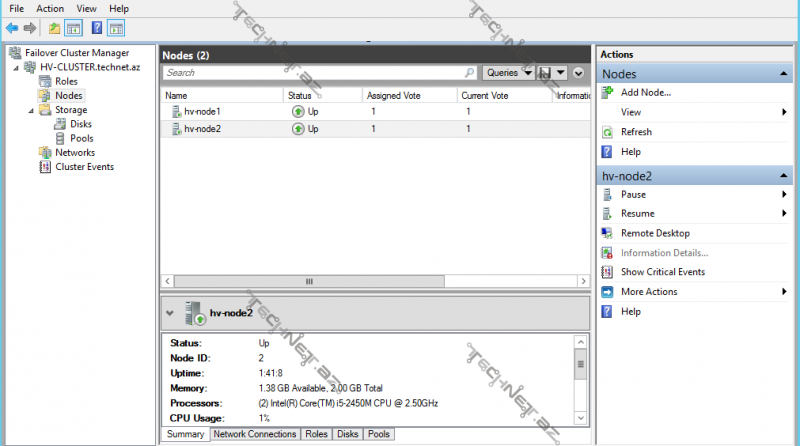Select the hv-node2 row
This screenshot has height=446, width=800.
point(376,129)
